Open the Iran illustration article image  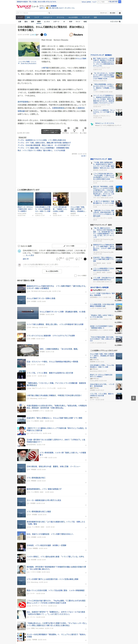(x=29, y=49)
